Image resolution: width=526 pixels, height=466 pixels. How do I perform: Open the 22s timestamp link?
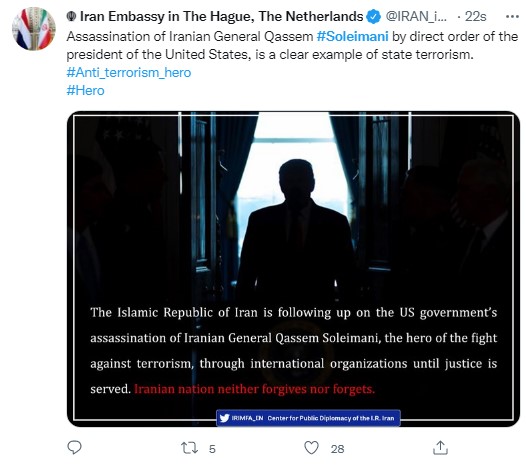tap(475, 16)
